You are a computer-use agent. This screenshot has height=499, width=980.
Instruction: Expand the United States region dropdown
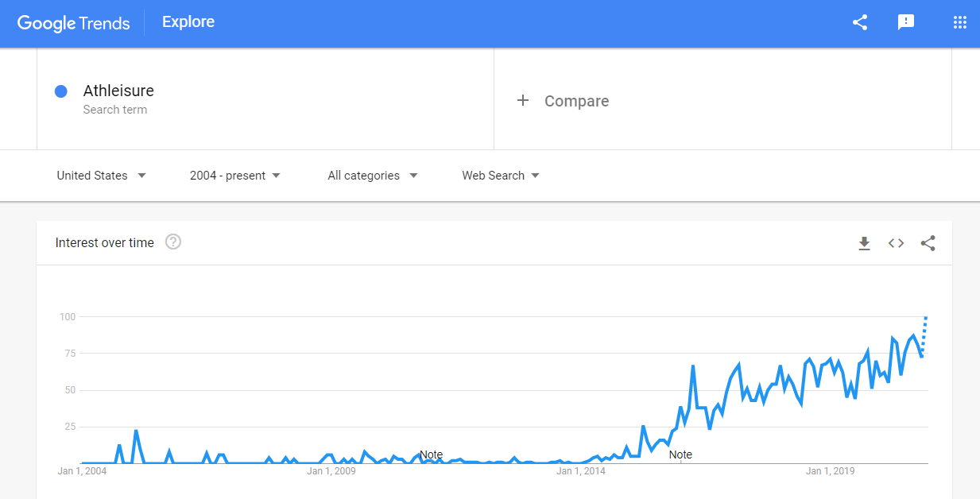[102, 176]
